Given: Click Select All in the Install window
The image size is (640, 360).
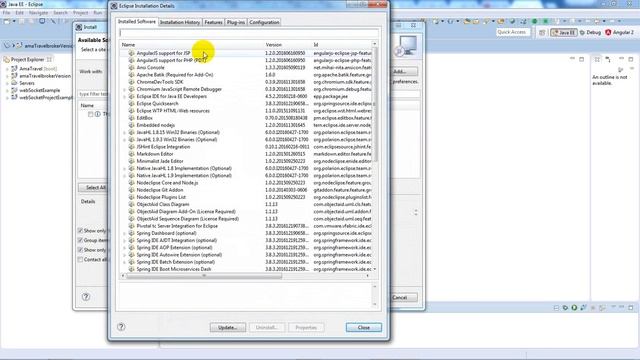Looking at the screenshot, I should [x=94, y=187].
